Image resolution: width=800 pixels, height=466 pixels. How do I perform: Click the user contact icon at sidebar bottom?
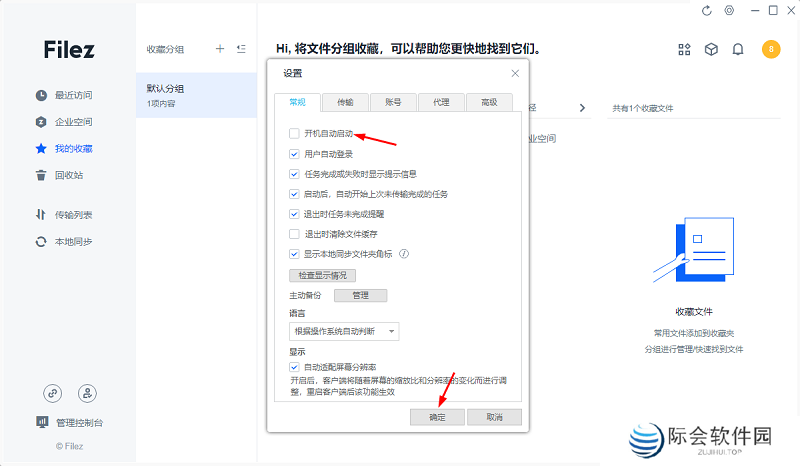pos(87,393)
